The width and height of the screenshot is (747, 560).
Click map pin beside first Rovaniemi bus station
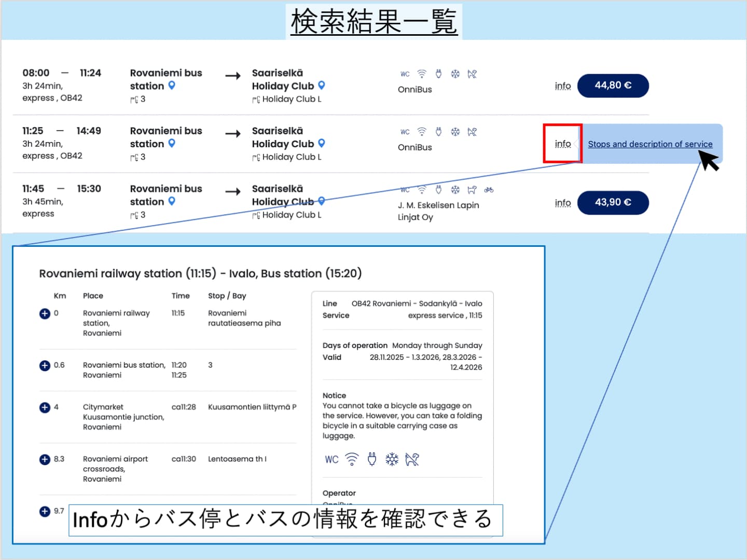point(172,86)
